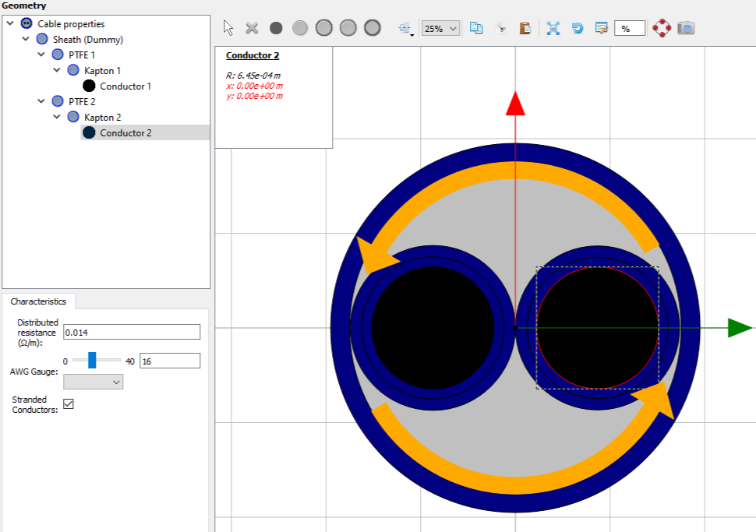Switch to the Characteristics tab
The width and height of the screenshot is (756, 532).
(38, 301)
